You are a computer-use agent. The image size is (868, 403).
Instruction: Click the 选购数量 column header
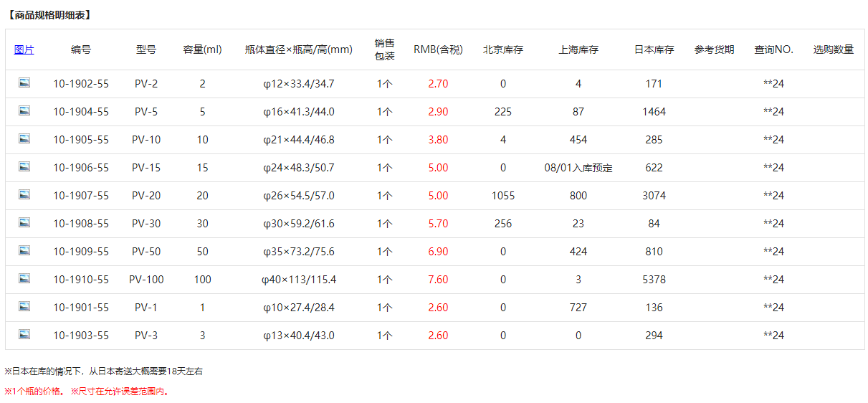coord(833,49)
